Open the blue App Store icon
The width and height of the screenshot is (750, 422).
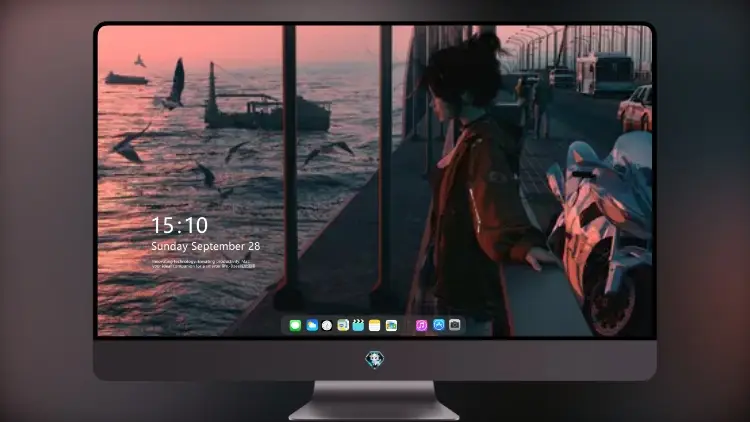coord(439,325)
